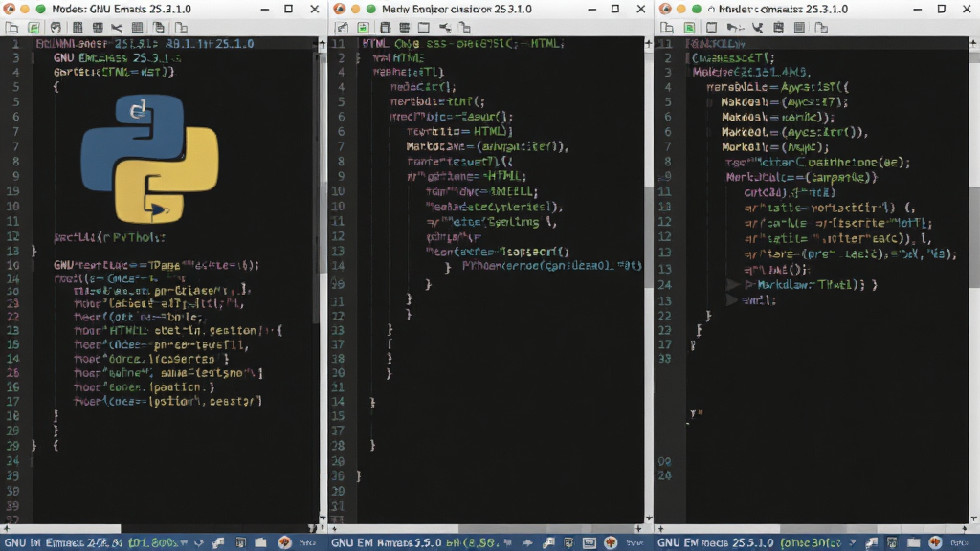The image size is (980, 551).
Task: Click the Emacs app icon in middle title bar
Action: click(x=340, y=9)
